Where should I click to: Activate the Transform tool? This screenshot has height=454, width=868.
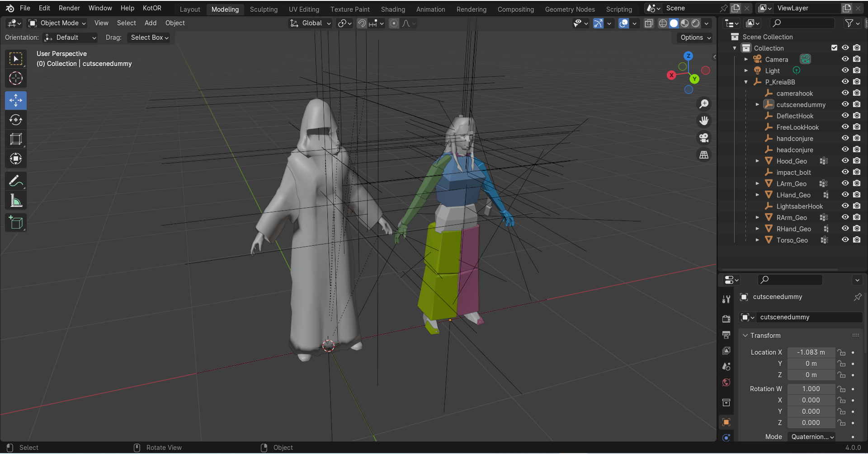click(16, 159)
